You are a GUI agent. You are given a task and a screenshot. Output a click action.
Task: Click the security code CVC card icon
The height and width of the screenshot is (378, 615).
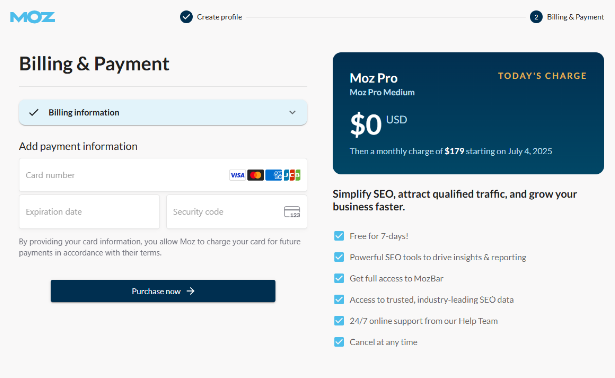(292, 212)
